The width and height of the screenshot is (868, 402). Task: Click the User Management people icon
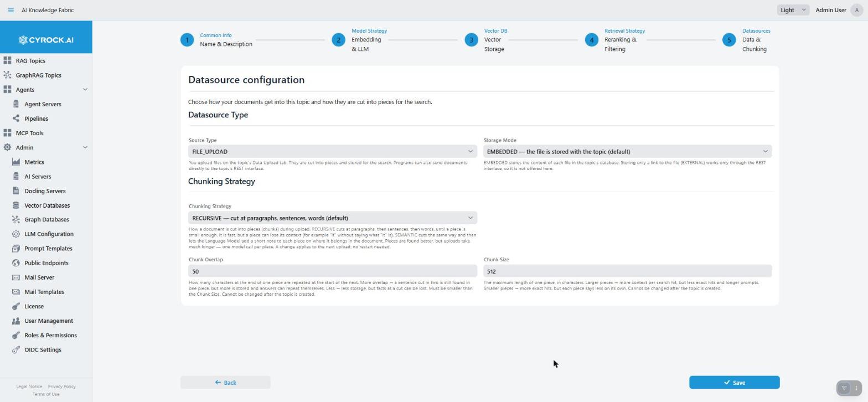[x=16, y=321]
